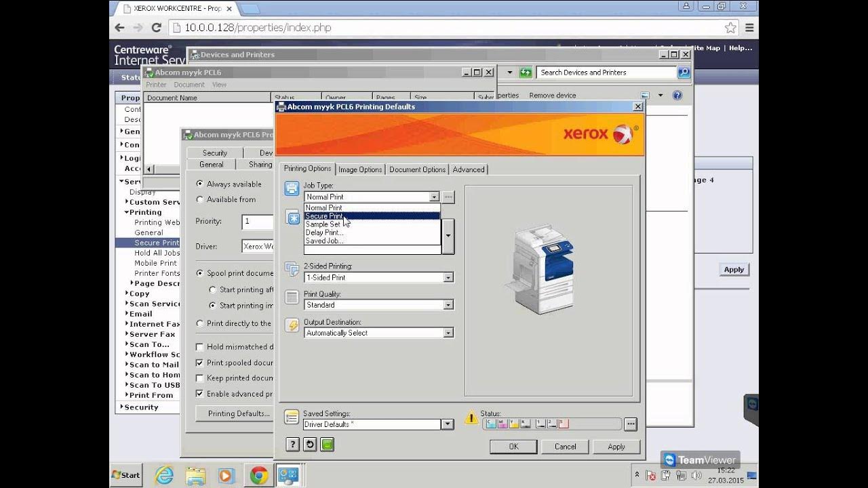Click the Job Type setup ellipsis button
The width and height of the screenshot is (868, 488).
click(x=448, y=197)
